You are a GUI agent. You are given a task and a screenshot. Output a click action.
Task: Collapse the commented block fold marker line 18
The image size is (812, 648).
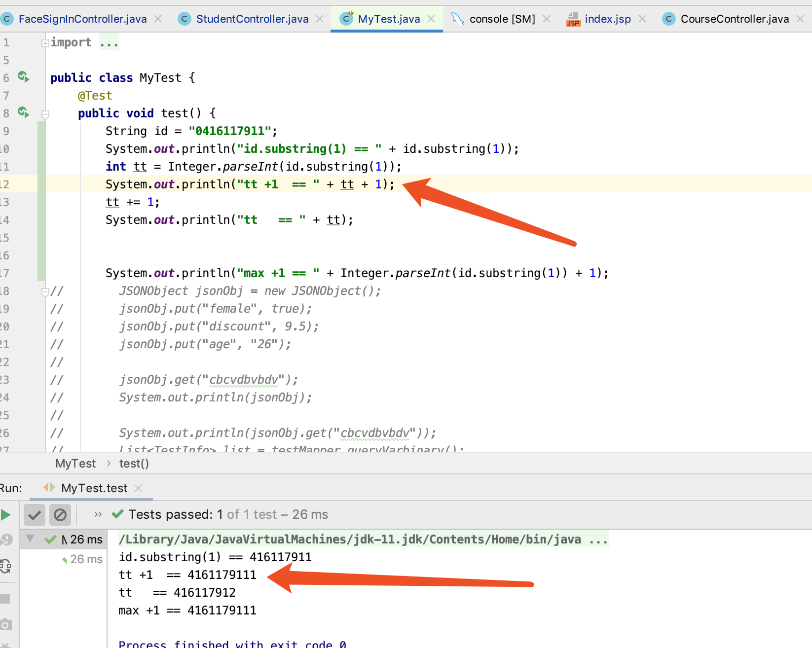click(45, 292)
